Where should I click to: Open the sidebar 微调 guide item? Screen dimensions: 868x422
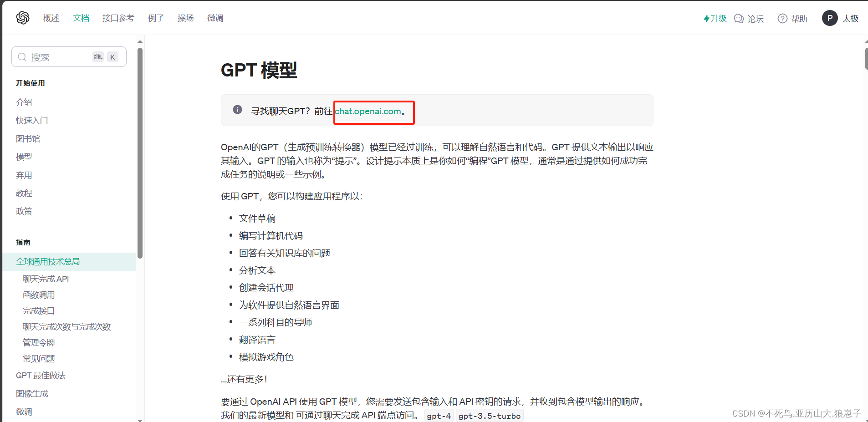point(24,412)
